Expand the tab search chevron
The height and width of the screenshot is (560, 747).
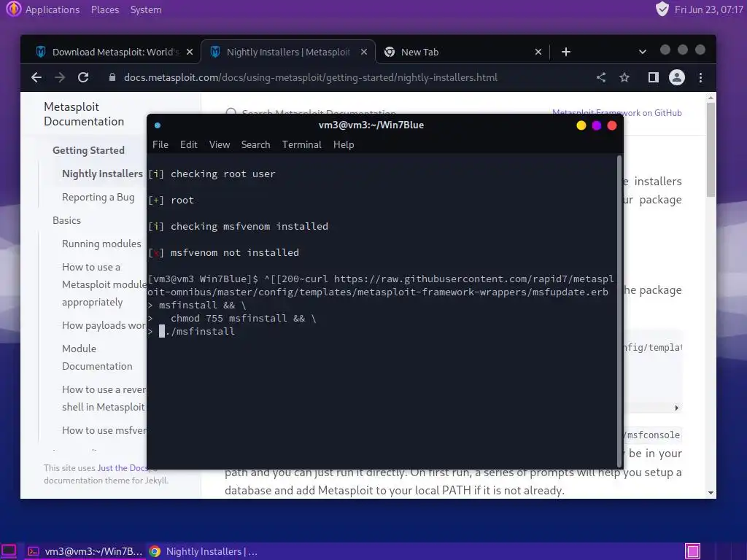[643, 52]
